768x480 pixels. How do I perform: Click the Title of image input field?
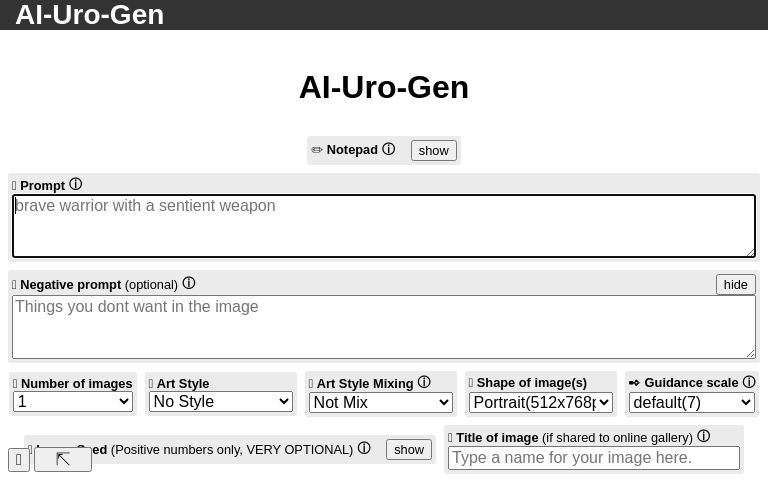point(593,458)
